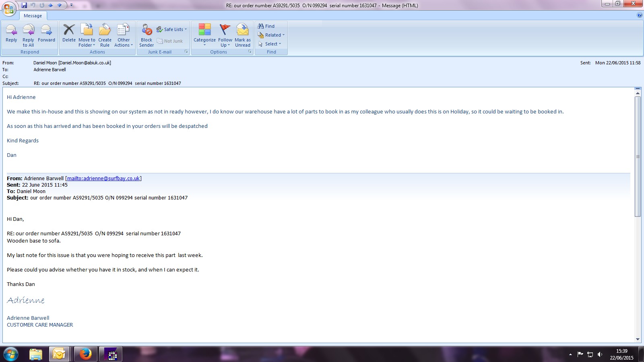Open the network tray icon

[x=590, y=354]
